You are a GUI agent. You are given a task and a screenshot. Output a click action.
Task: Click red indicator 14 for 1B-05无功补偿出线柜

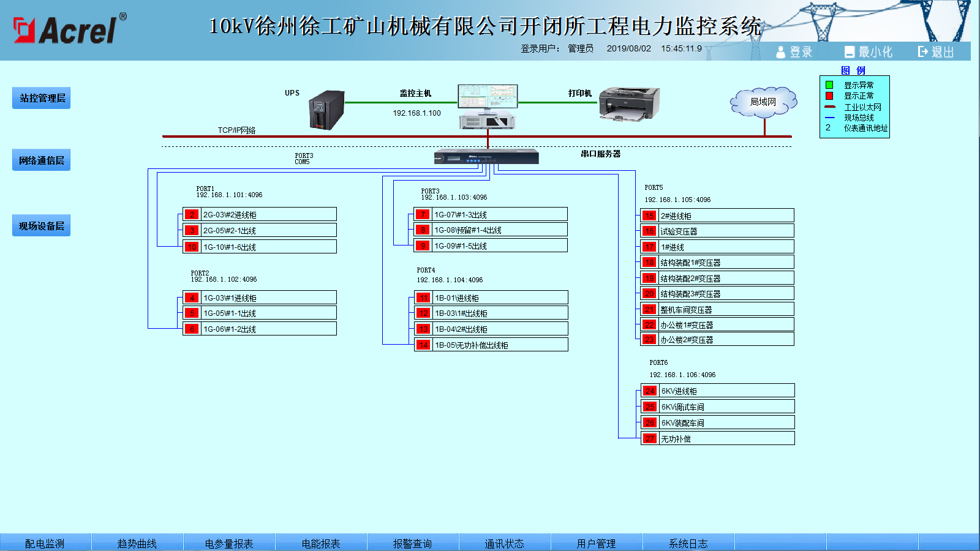coord(423,345)
